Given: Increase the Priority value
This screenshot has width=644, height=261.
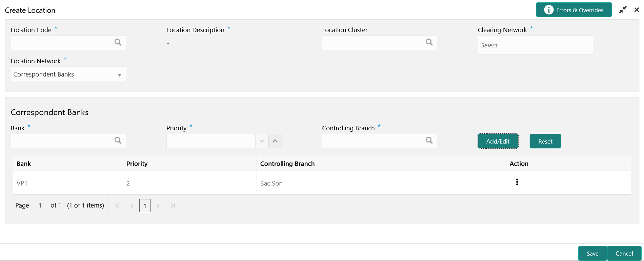Looking at the screenshot, I should 275,141.
